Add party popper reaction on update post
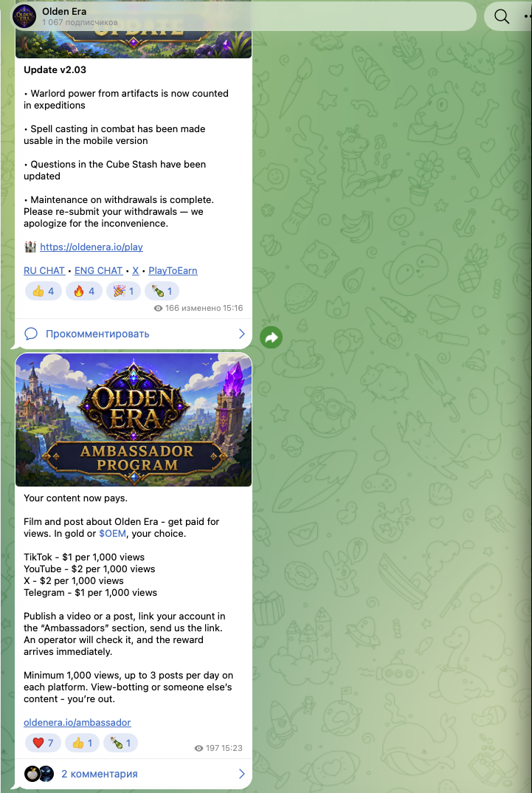The height and width of the screenshot is (793, 532). (x=123, y=292)
